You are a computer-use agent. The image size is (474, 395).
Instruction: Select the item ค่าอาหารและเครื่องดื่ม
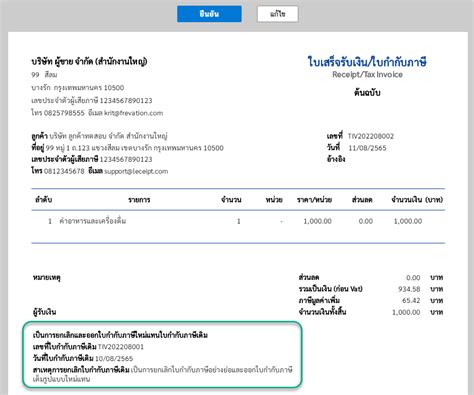tap(93, 221)
